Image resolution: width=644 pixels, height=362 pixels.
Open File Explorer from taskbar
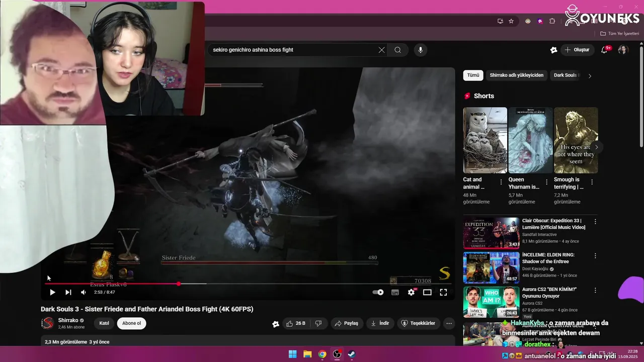click(307, 354)
